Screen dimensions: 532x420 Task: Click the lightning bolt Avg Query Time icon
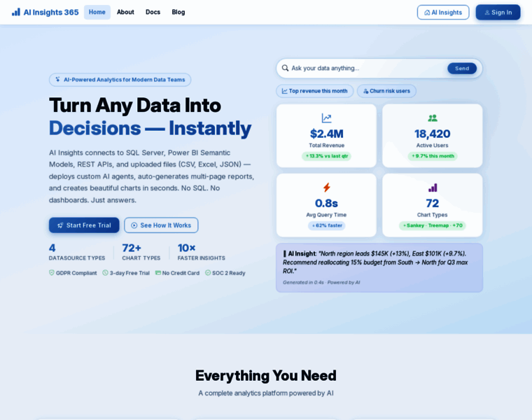(x=326, y=188)
